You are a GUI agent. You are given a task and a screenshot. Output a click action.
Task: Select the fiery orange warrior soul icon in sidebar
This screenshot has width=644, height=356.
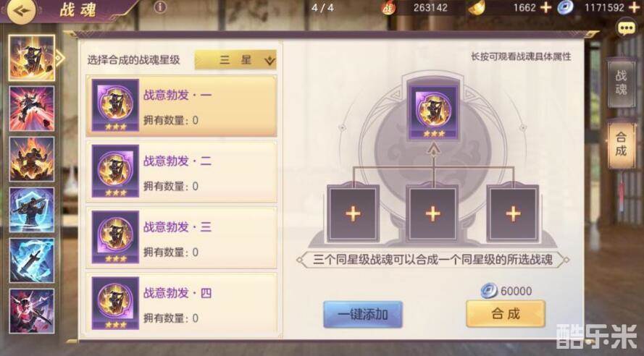32,159
